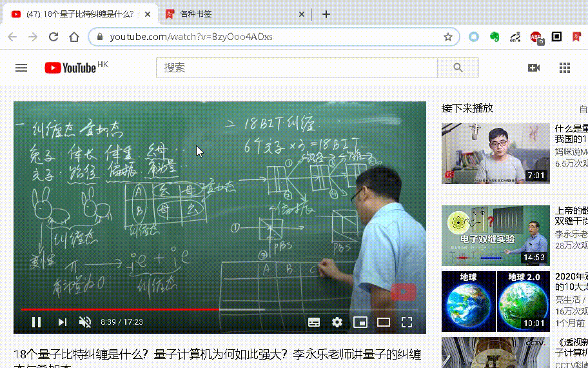The height and width of the screenshot is (368, 588).
Task: Enter full screen video mode
Action: (407, 322)
